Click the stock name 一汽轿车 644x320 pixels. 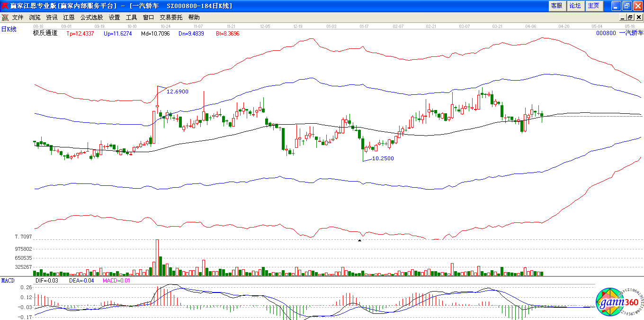631,33
